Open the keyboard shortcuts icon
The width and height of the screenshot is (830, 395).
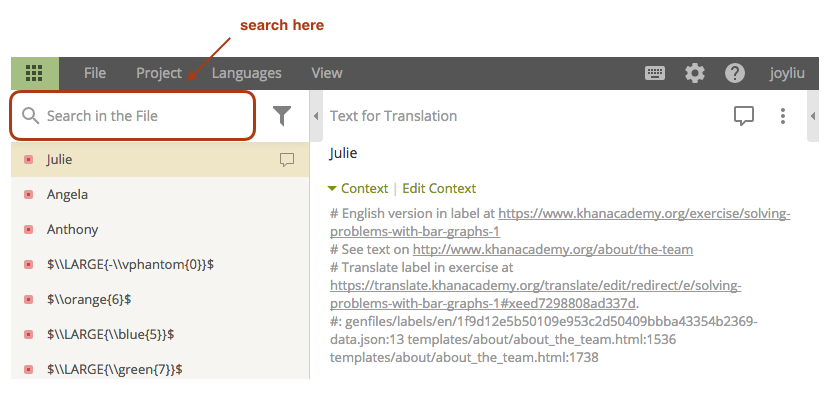click(655, 73)
